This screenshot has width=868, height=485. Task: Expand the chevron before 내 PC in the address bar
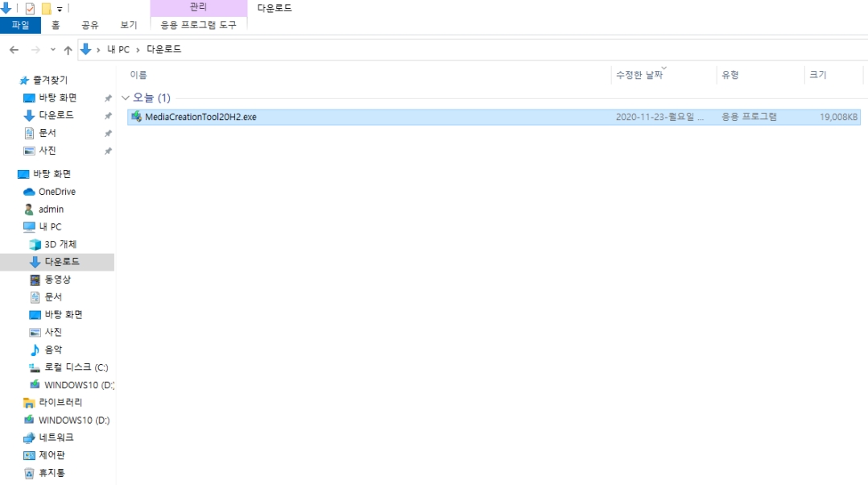[x=98, y=50]
